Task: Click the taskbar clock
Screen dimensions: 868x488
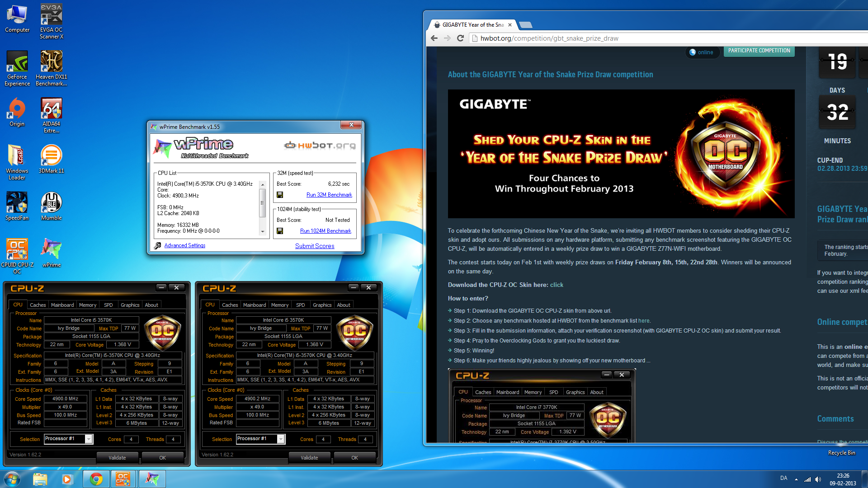Action: [x=843, y=479]
